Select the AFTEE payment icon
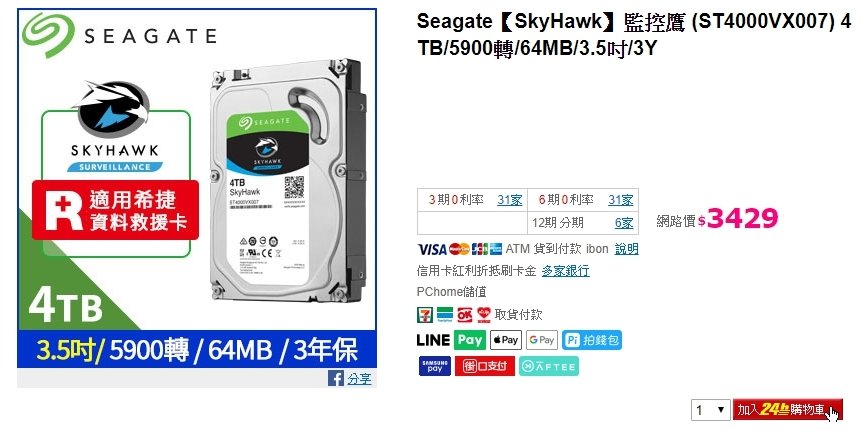This screenshot has height=430, width=862. click(549, 366)
